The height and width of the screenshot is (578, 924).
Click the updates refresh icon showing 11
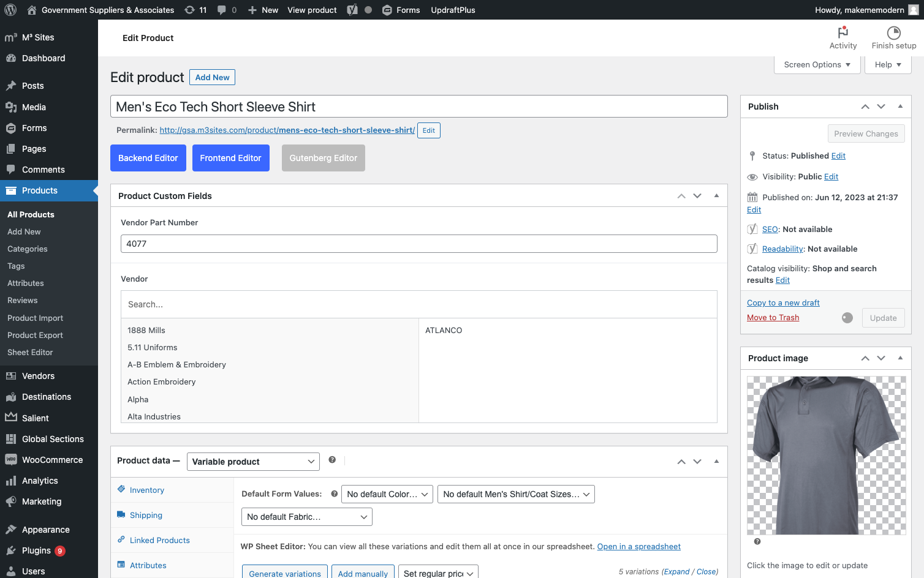coord(190,10)
